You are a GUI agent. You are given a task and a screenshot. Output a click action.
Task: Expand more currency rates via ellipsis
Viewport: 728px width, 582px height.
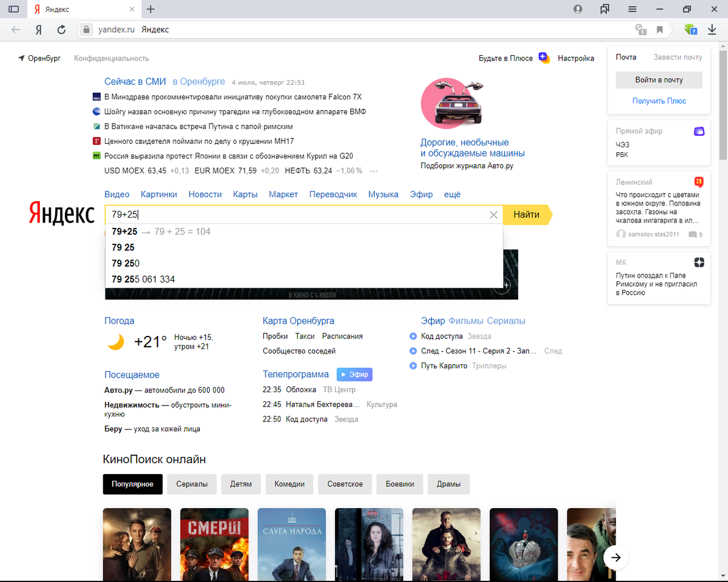click(374, 171)
